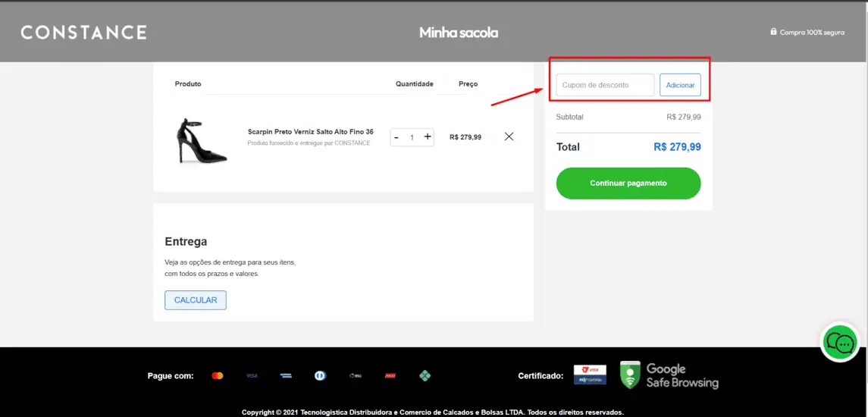The width and height of the screenshot is (868, 417).
Task: Click the CONSTANCE logo in header
Action: [83, 32]
